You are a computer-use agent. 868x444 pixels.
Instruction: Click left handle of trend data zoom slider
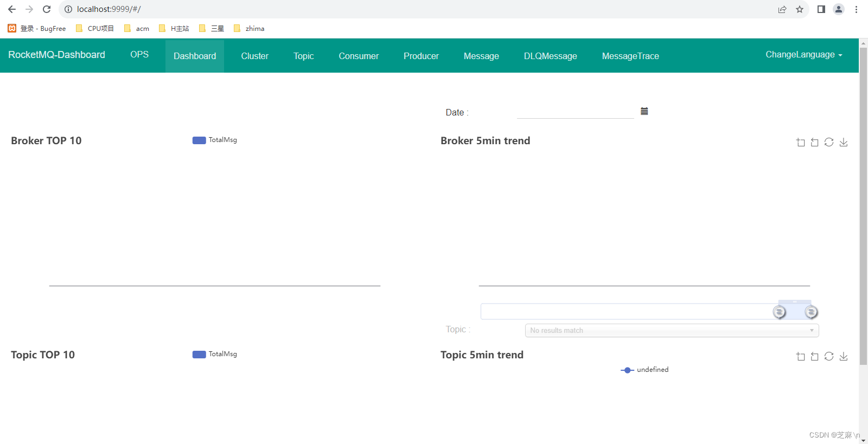tap(780, 312)
